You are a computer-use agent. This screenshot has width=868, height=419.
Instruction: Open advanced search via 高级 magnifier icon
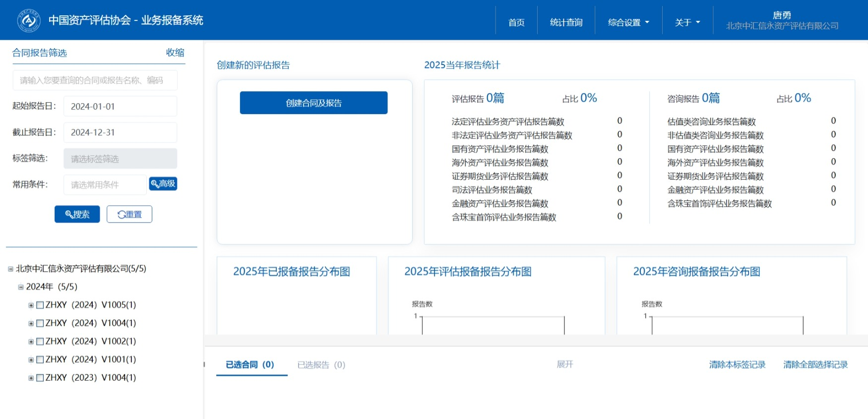155,184
